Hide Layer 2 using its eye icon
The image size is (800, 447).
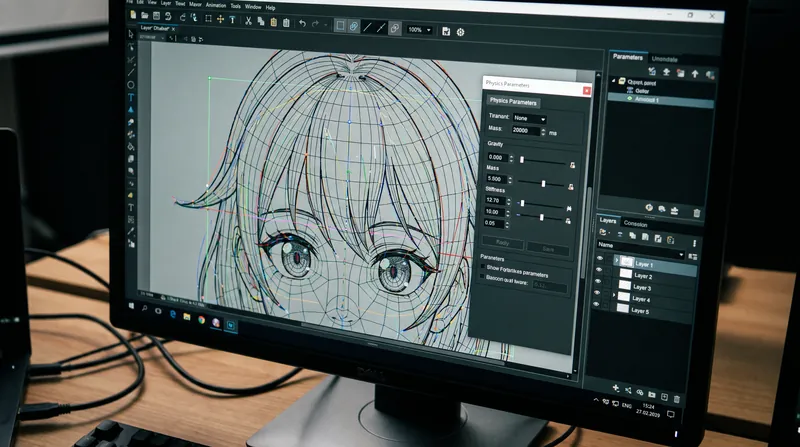coord(598,270)
